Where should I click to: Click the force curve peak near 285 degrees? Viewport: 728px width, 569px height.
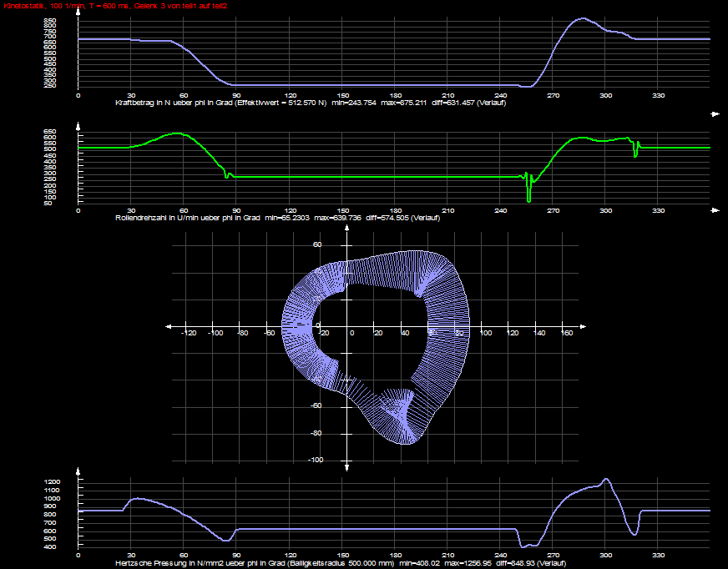(x=583, y=18)
